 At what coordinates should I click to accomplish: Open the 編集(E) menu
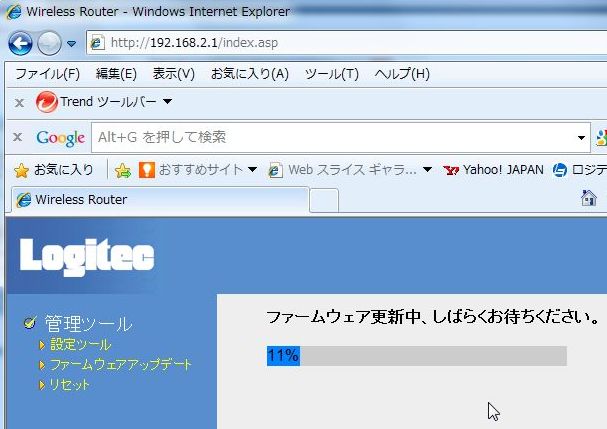pyautogui.click(x=116, y=74)
